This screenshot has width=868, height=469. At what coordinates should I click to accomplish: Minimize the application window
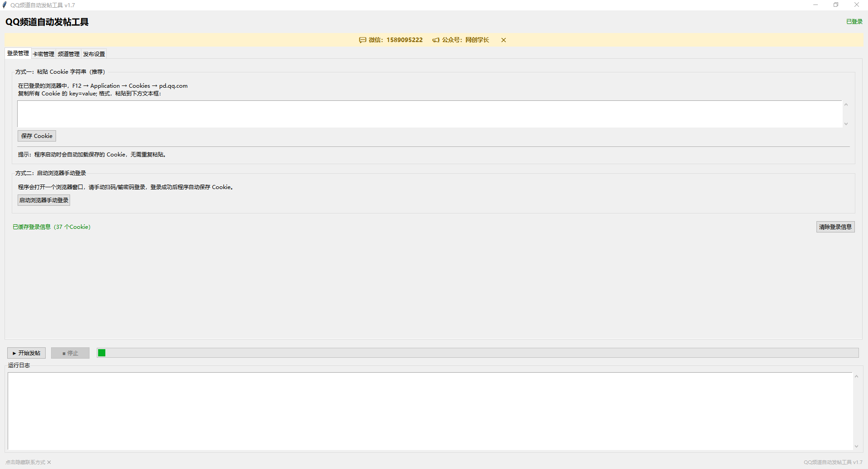coord(816,5)
